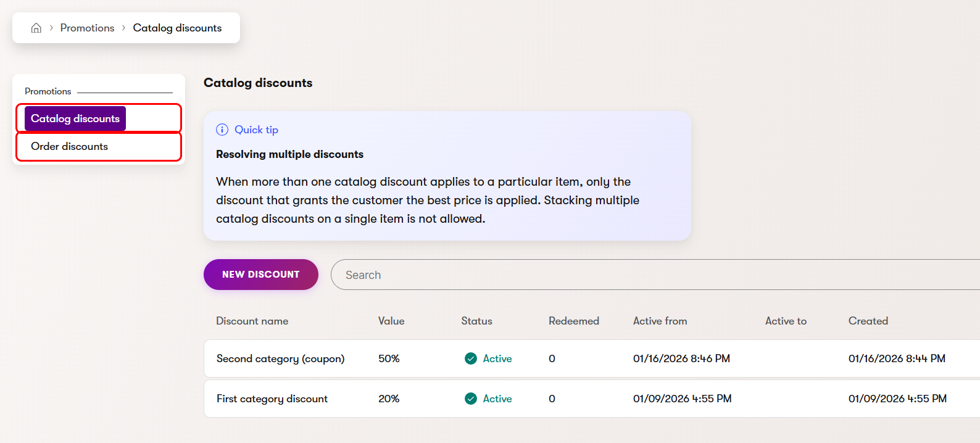Image resolution: width=980 pixels, height=443 pixels.
Task: Focus the Search input field
Action: [x=654, y=275]
